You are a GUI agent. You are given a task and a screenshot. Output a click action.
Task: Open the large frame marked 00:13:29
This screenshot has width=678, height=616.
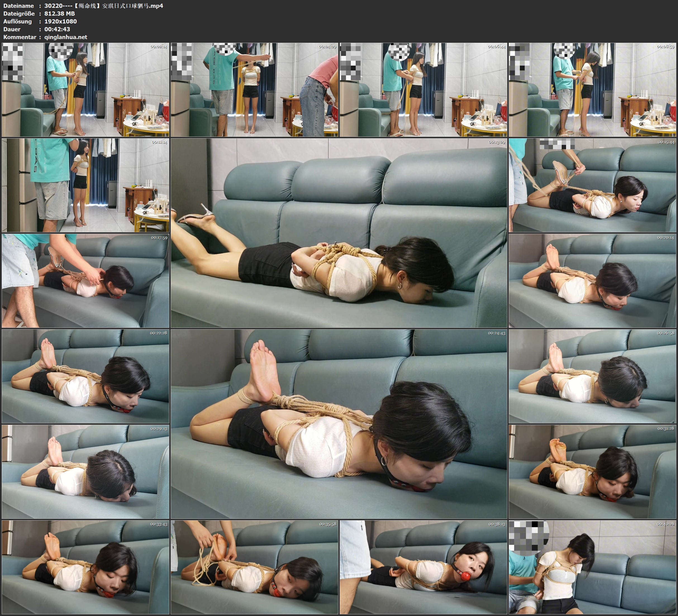339,233
